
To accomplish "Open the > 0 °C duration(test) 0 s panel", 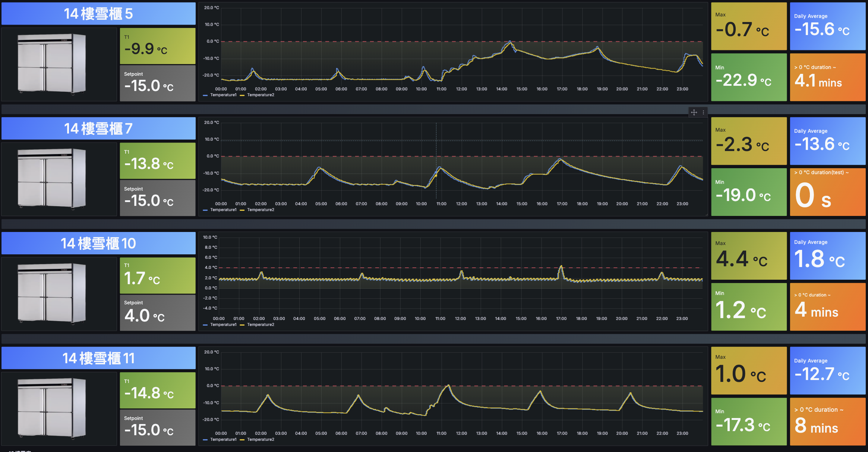I will point(828,192).
